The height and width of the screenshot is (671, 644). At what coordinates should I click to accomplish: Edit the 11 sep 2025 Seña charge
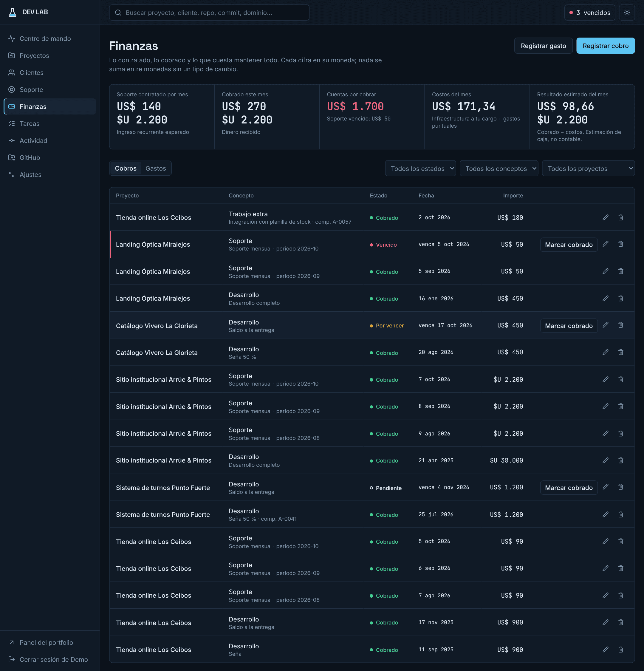(x=605, y=650)
